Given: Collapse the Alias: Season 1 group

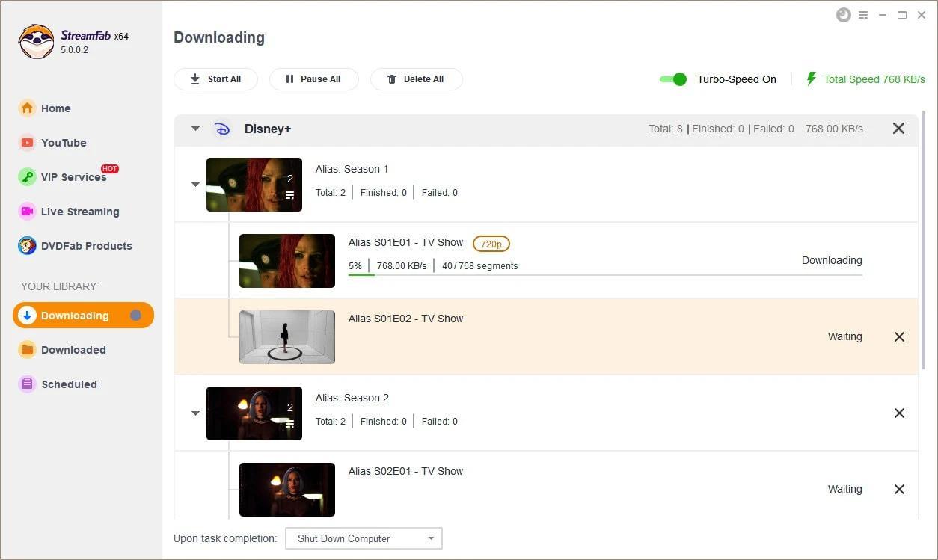Looking at the screenshot, I should click(195, 185).
